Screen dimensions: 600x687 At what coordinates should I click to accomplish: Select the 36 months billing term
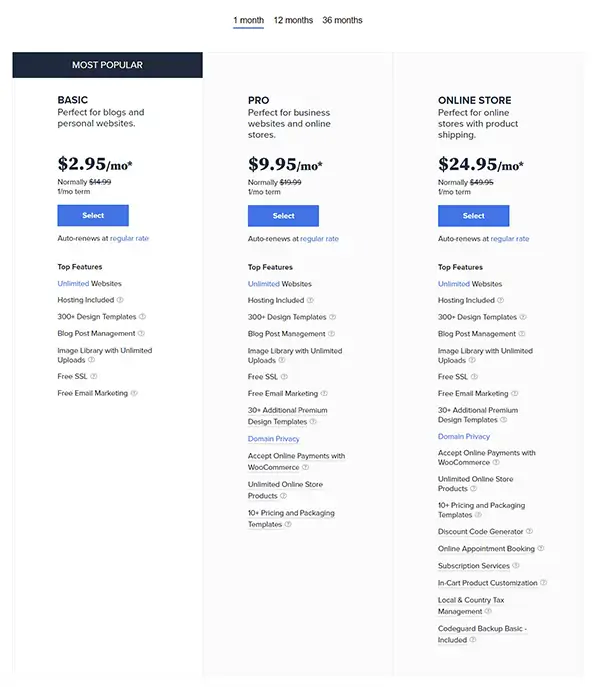[342, 20]
